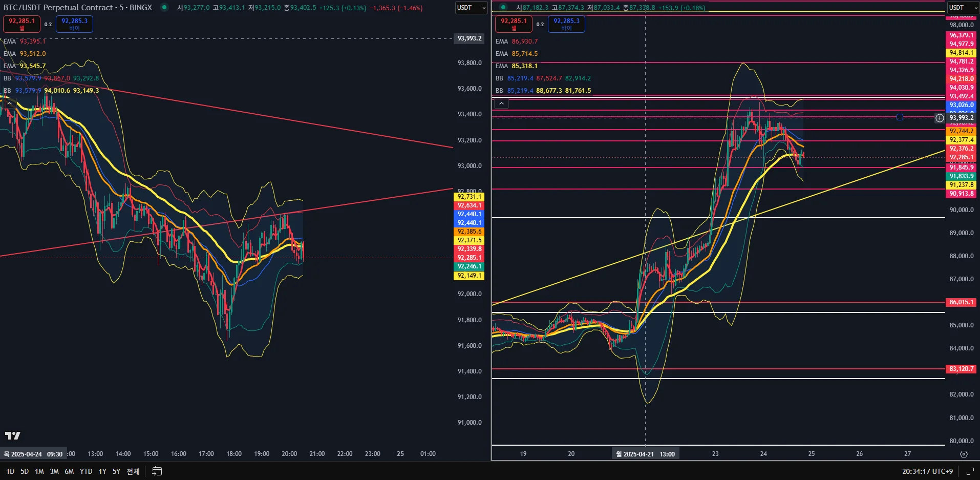
Task: Select the 1D range tab
Action: [10, 471]
